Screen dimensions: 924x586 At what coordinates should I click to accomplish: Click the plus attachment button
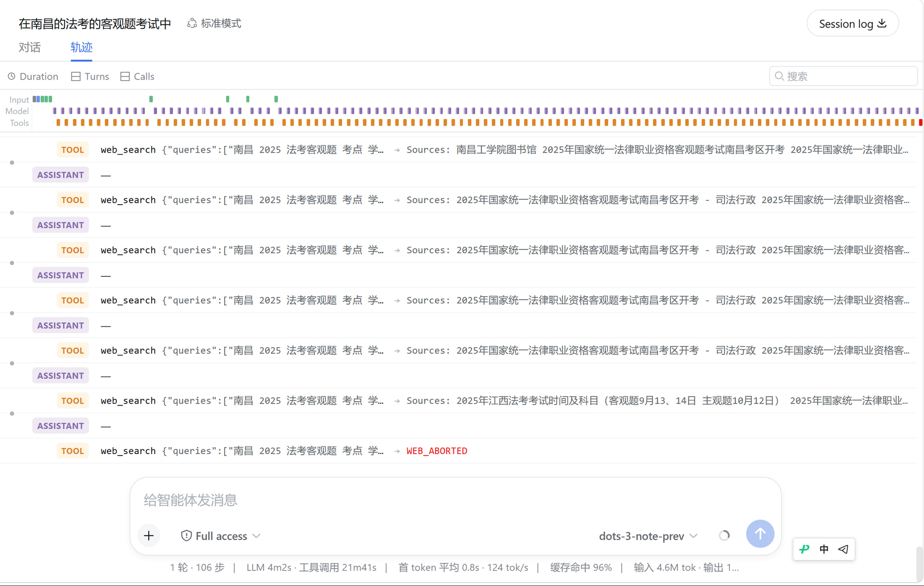tap(149, 535)
